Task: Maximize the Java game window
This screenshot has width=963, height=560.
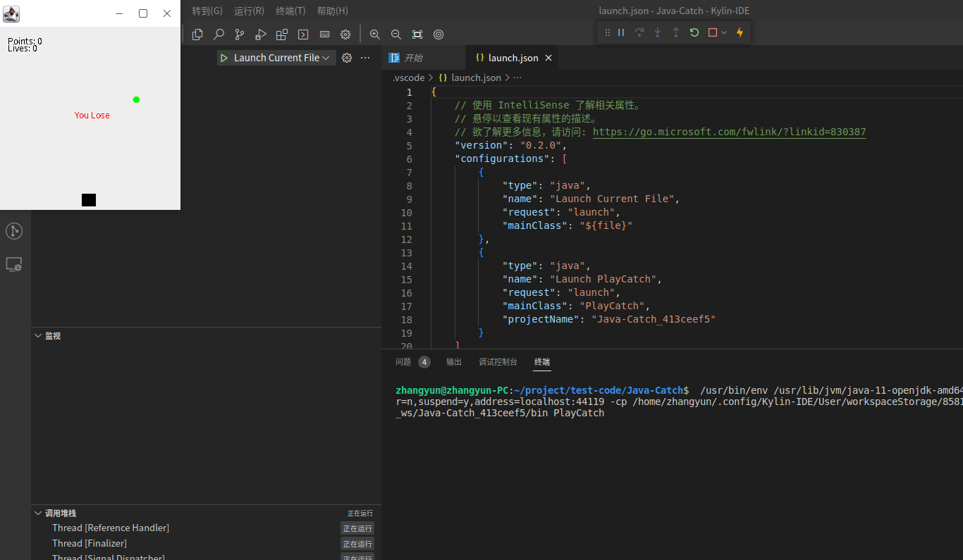Action: coord(143,13)
